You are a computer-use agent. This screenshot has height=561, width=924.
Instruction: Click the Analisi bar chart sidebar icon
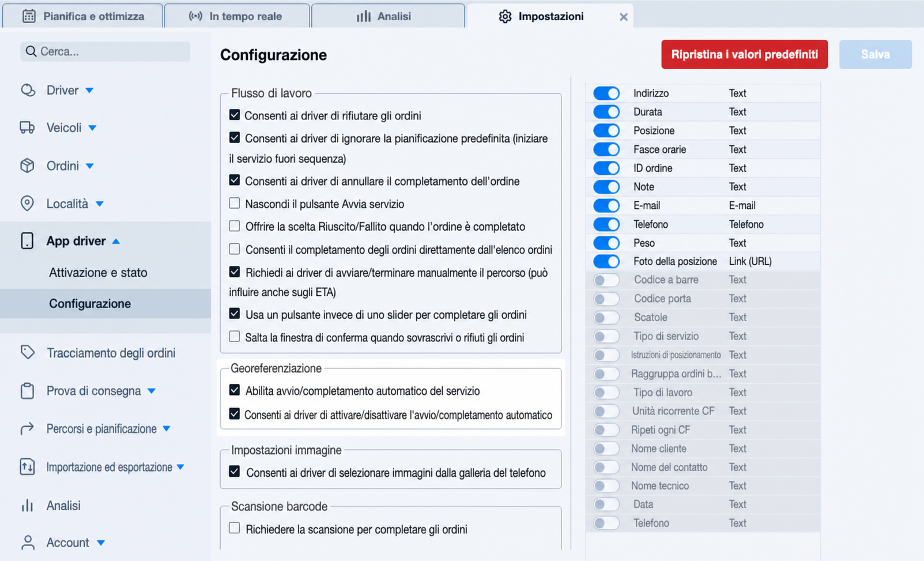(27, 506)
